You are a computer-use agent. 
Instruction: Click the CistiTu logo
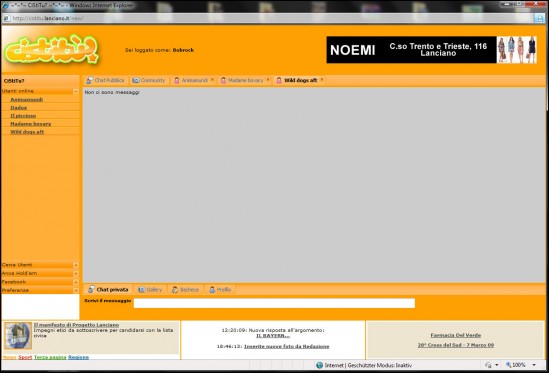pos(51,50)
